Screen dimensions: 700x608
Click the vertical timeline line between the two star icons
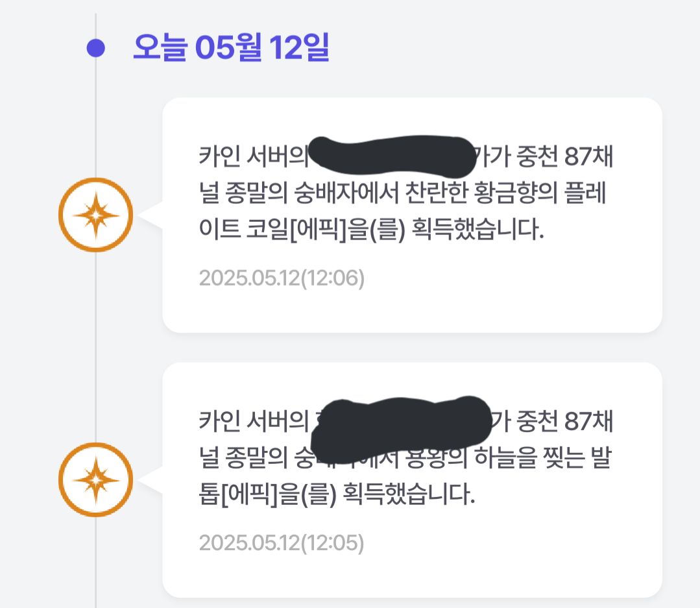(x=95, y=347)
